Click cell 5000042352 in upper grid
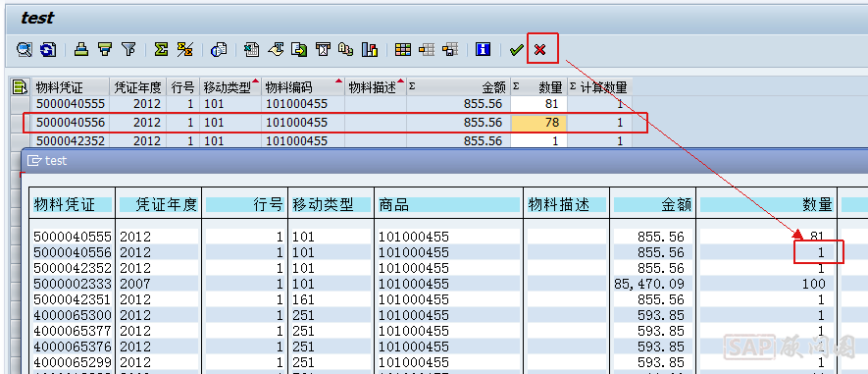 71,141
